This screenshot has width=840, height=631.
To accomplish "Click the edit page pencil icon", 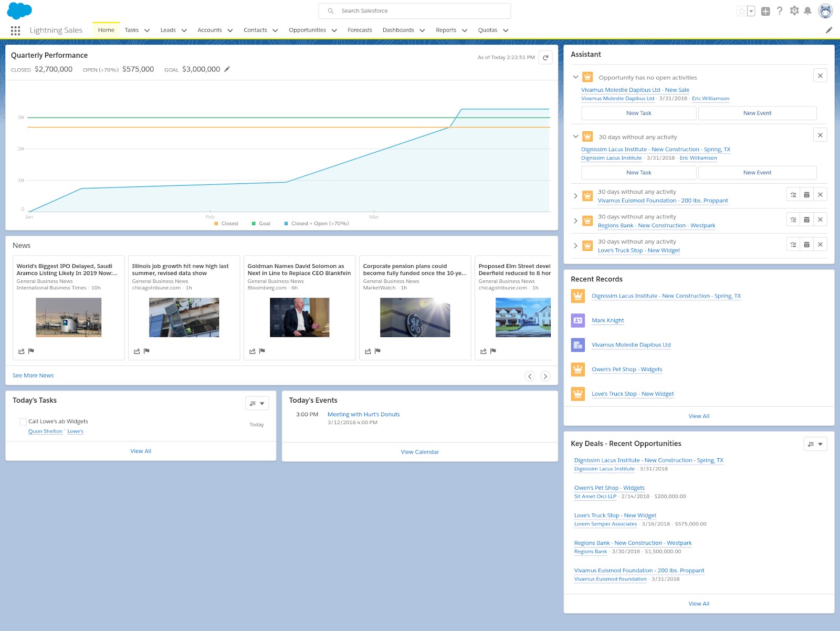I will pyautogui.click(x=829, y=30).
